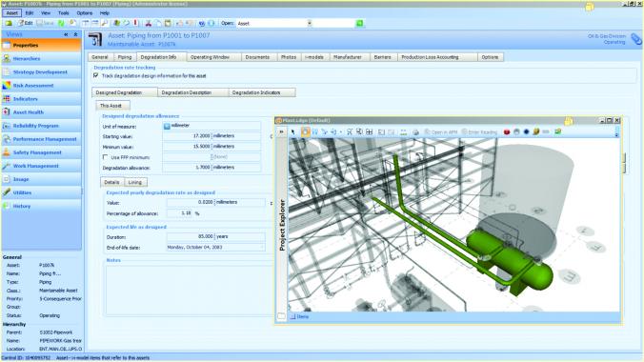Click the paperclip icon at the top right
Viewport: 644px width, 362px height.
(636, 39)
